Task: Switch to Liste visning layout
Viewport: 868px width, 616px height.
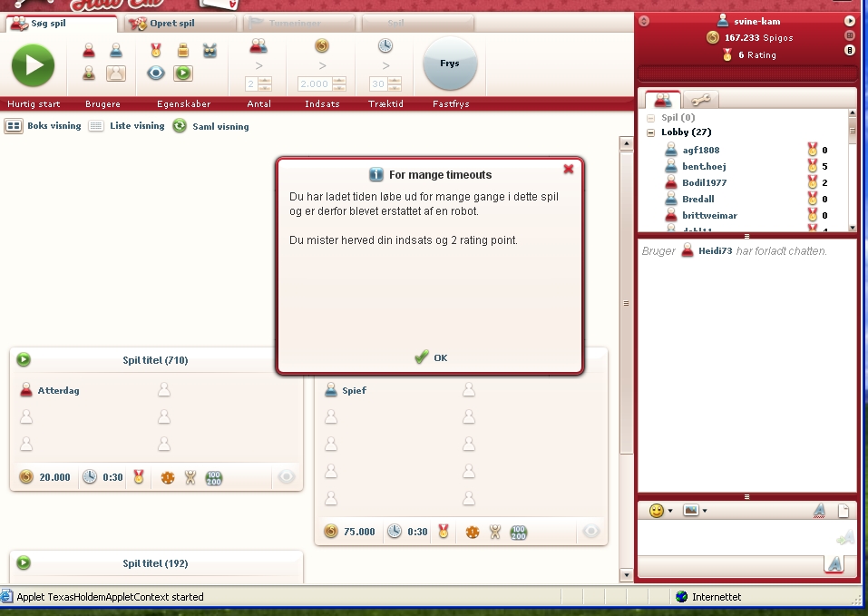Action: pyautogui.click(x=96, y=126)
